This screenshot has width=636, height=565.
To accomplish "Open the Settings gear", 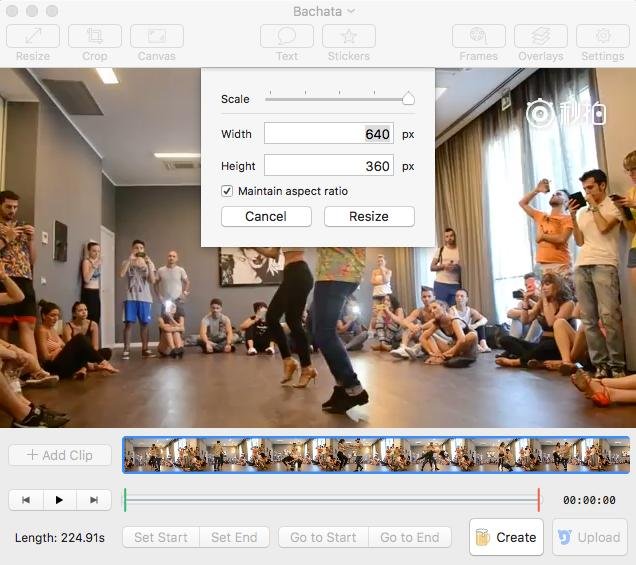I will click(x=603, y=36).
